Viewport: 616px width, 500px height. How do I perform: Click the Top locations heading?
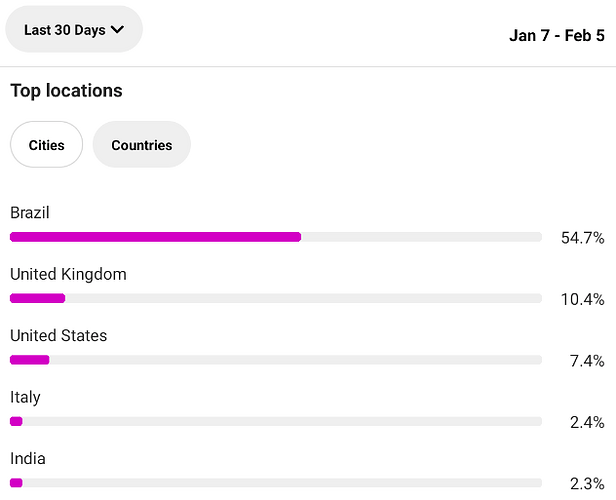66,90
